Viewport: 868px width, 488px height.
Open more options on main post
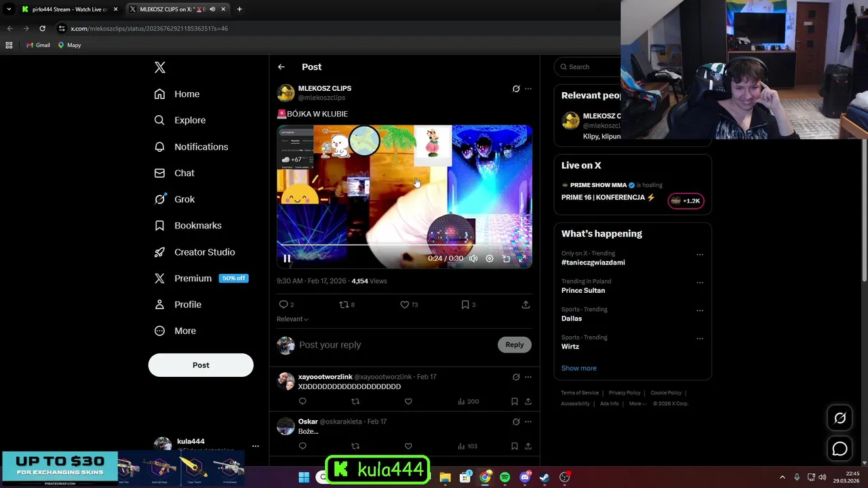click(528, 89)
